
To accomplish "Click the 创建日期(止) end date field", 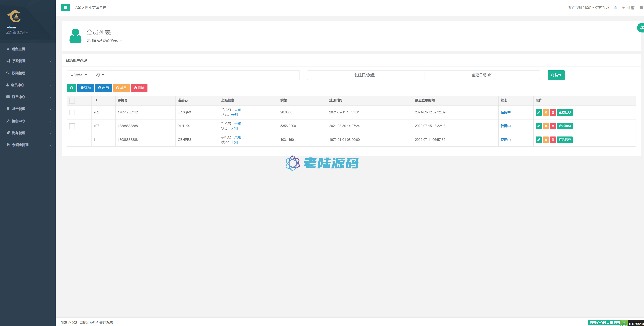I will 482,75.
